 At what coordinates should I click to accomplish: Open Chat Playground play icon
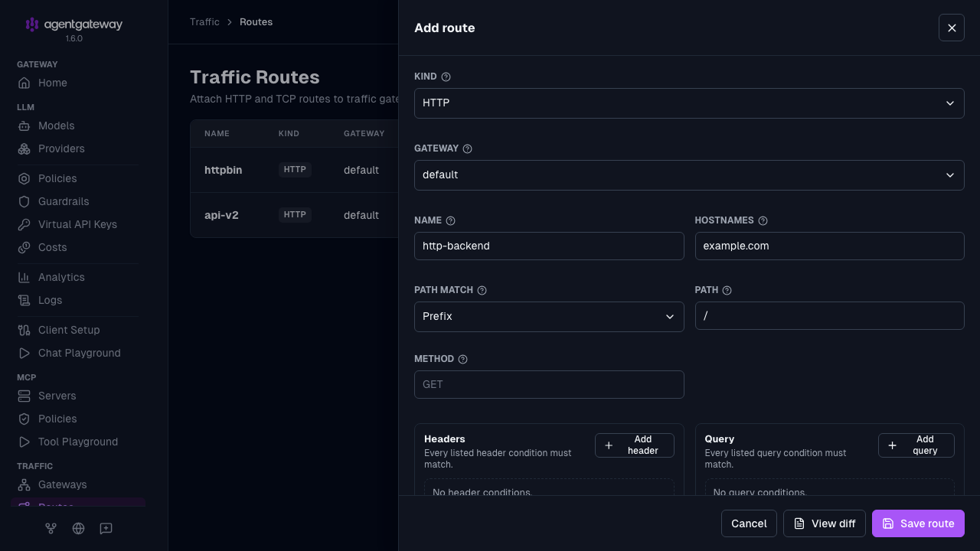tap(24, 353)
